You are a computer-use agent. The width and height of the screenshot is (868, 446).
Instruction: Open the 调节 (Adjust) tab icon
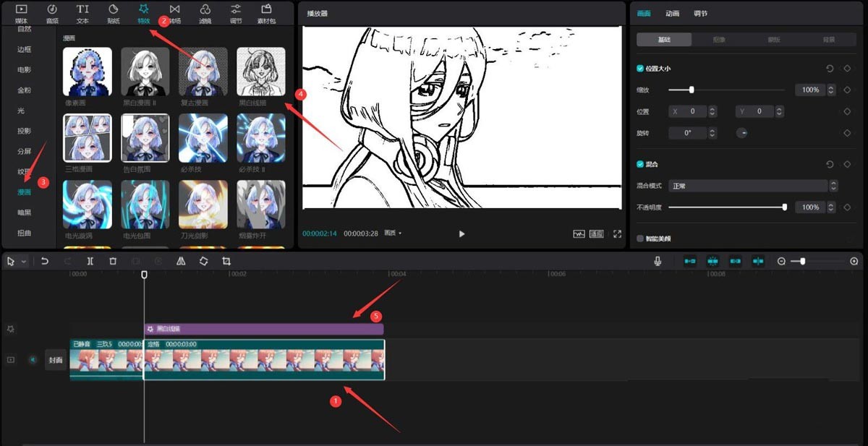coord(237,9)
